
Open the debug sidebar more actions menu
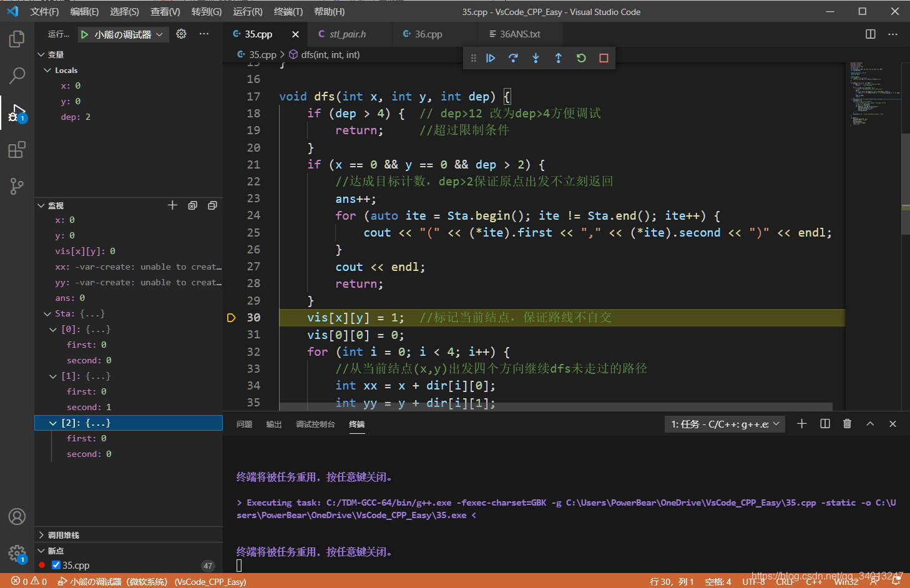pos(204,34)
